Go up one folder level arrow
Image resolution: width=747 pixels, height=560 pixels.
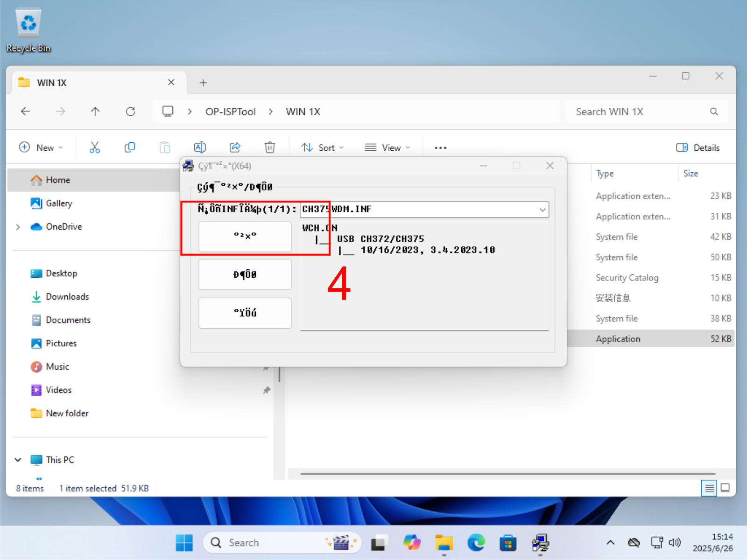tap(95, 112)
